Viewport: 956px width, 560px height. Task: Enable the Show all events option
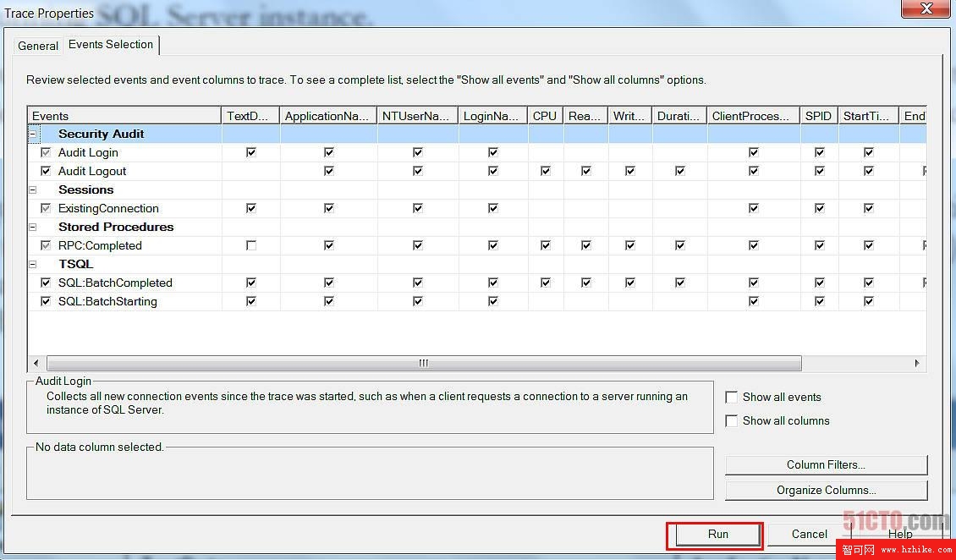coord(732,398)
